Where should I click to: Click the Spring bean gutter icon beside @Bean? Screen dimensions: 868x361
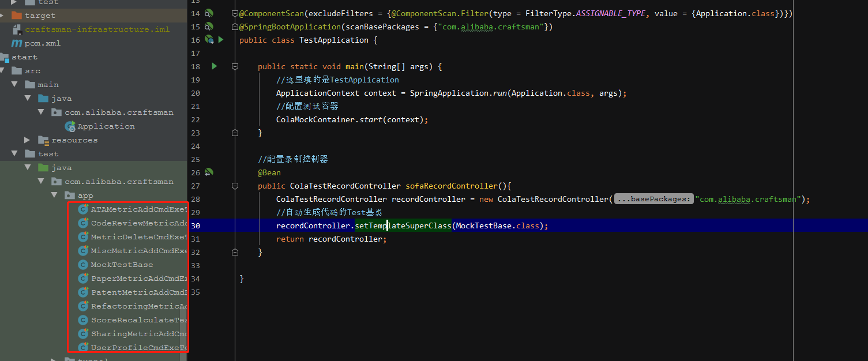click(x=209, y=172)
